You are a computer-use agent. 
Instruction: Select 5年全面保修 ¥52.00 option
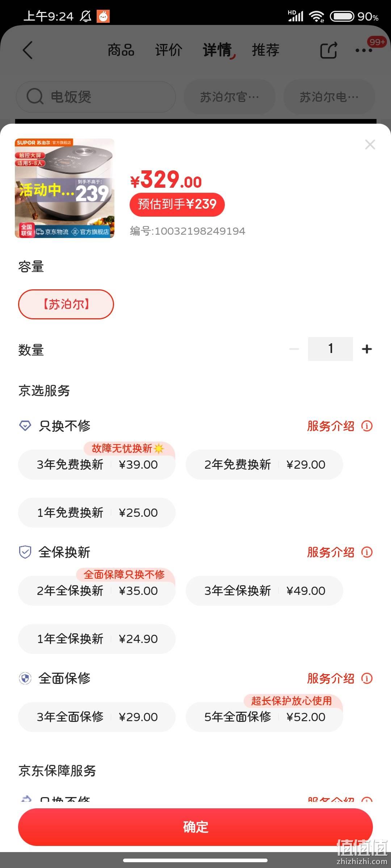264,717
